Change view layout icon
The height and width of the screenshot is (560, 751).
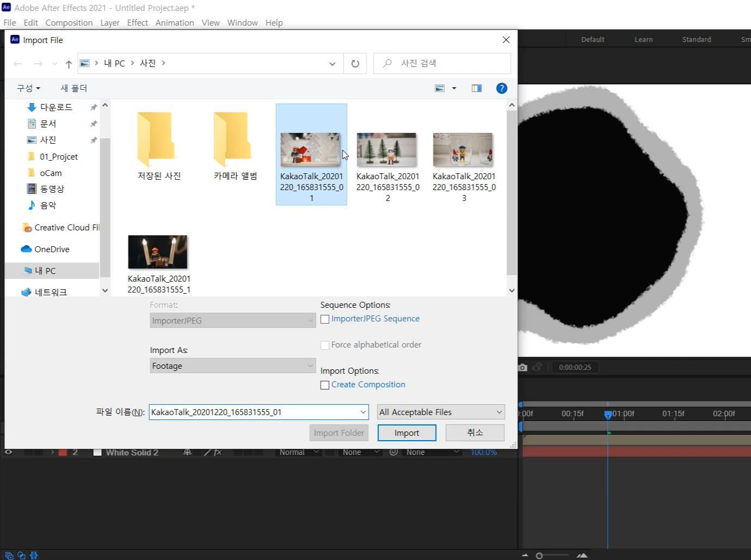coord(440,88)
